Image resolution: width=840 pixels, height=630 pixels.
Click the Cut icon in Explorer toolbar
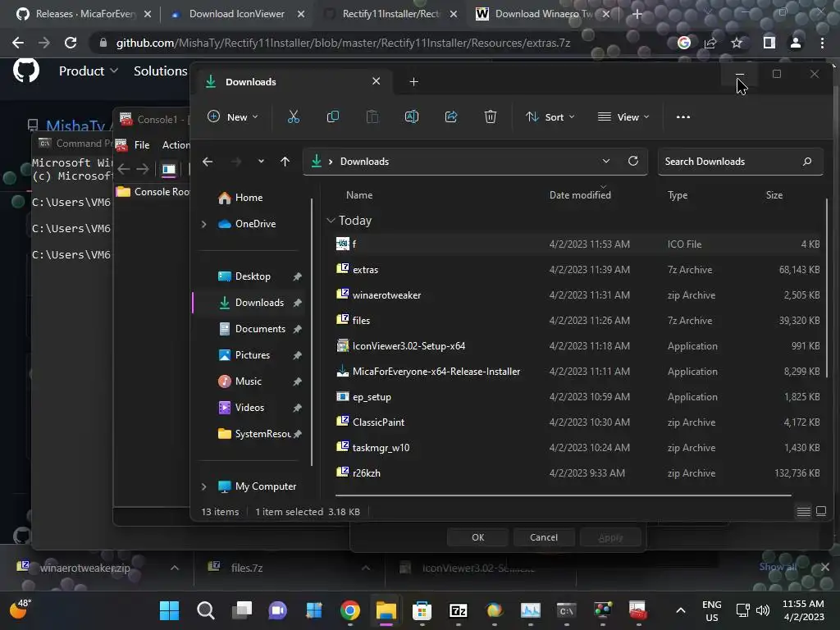pyautogui.click(x=294, y=116)
